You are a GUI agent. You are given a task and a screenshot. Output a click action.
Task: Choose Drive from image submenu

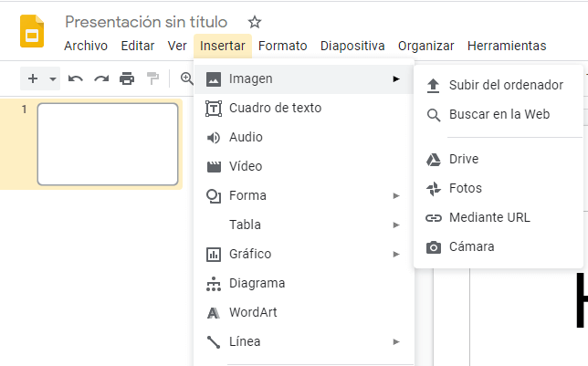coord(499,159)
